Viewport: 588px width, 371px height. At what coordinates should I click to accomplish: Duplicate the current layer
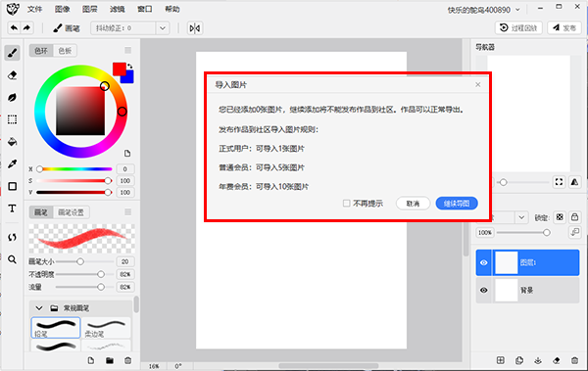pos(519,360)
